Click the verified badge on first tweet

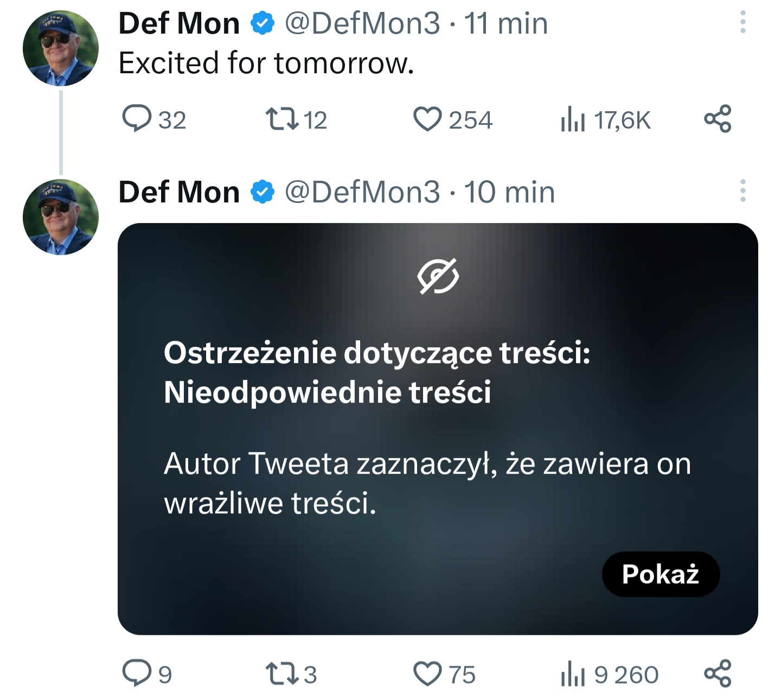pyautogui.click(x=263, y=23)
